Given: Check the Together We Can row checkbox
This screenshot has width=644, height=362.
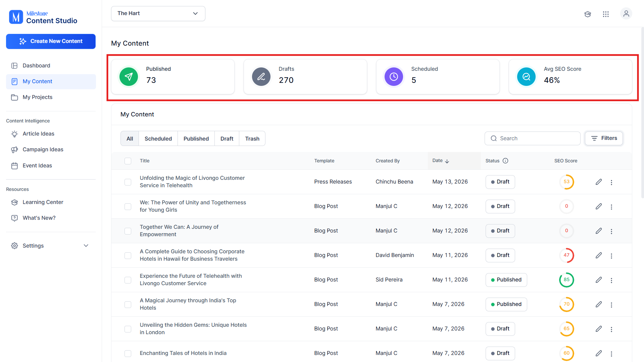Looking at the screenshot, I should coord(128,231).
